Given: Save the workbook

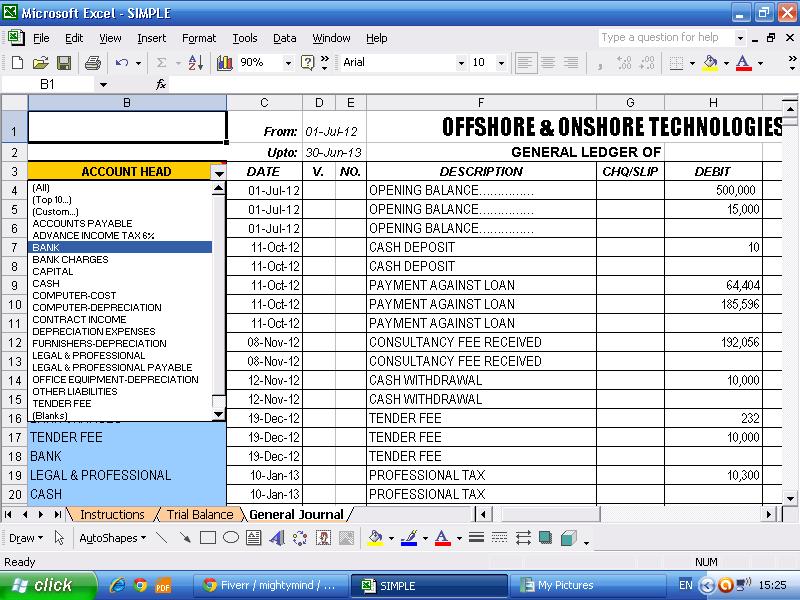Looking at the screenshot, I should (x=64, y=62).
